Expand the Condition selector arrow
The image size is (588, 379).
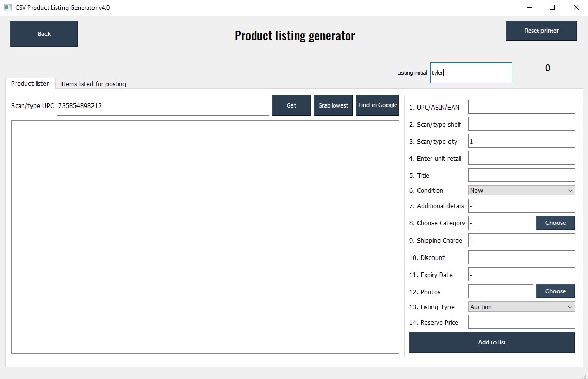[x=570, y=190]
